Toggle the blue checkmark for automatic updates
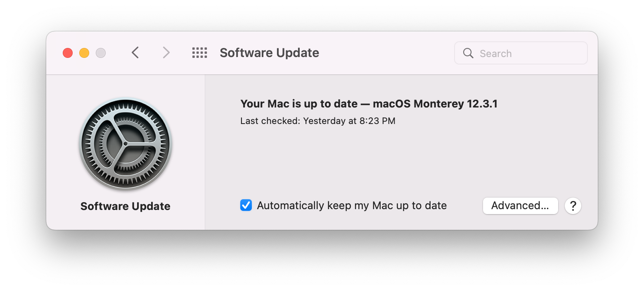The image size is (644, 291). coord(246,205)
